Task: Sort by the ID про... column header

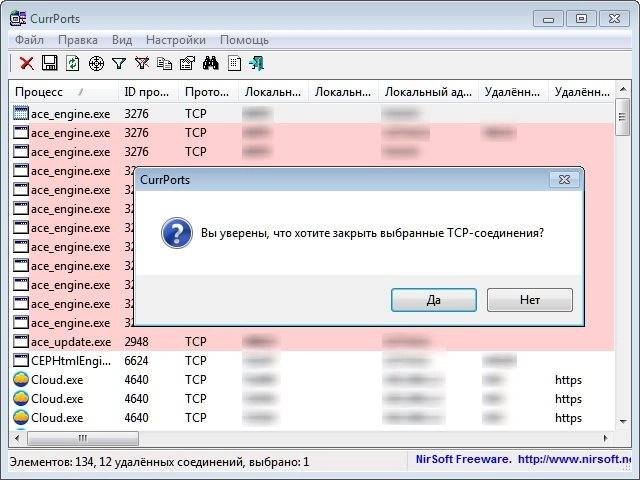Action: (x=149, y=92)
